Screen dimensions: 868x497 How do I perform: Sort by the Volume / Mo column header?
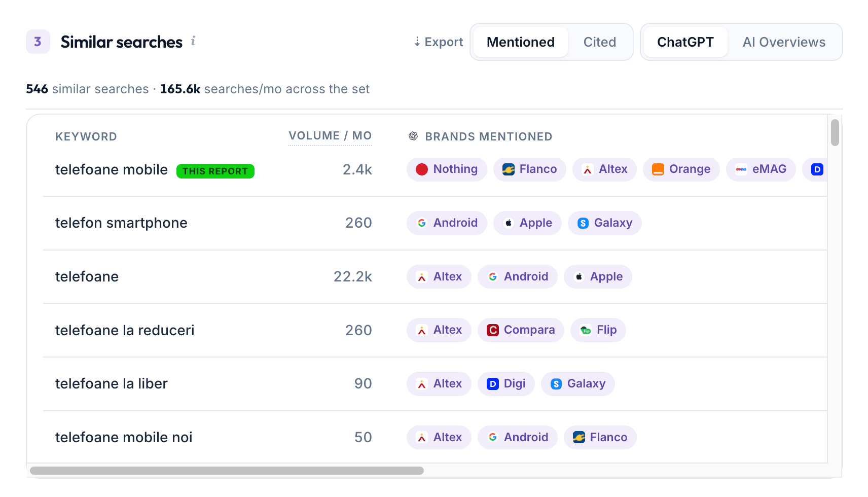pyautogui.click(x=330, y=136)
